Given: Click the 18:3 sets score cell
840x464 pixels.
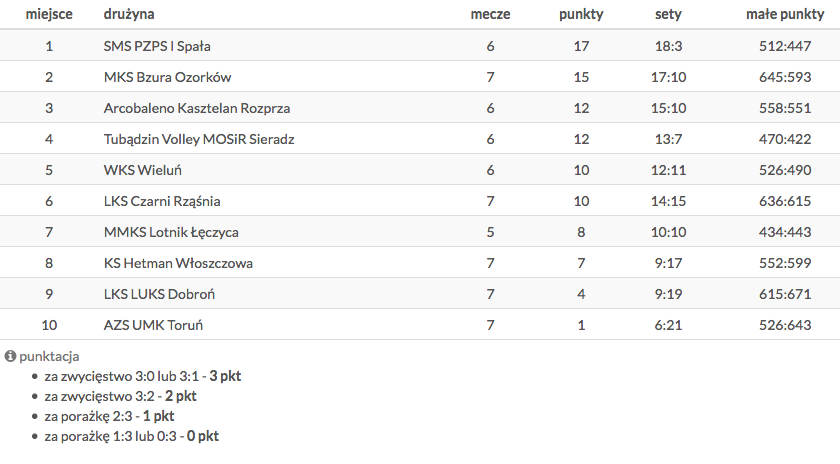Looking at the screenshot, I should click(668, 46).
